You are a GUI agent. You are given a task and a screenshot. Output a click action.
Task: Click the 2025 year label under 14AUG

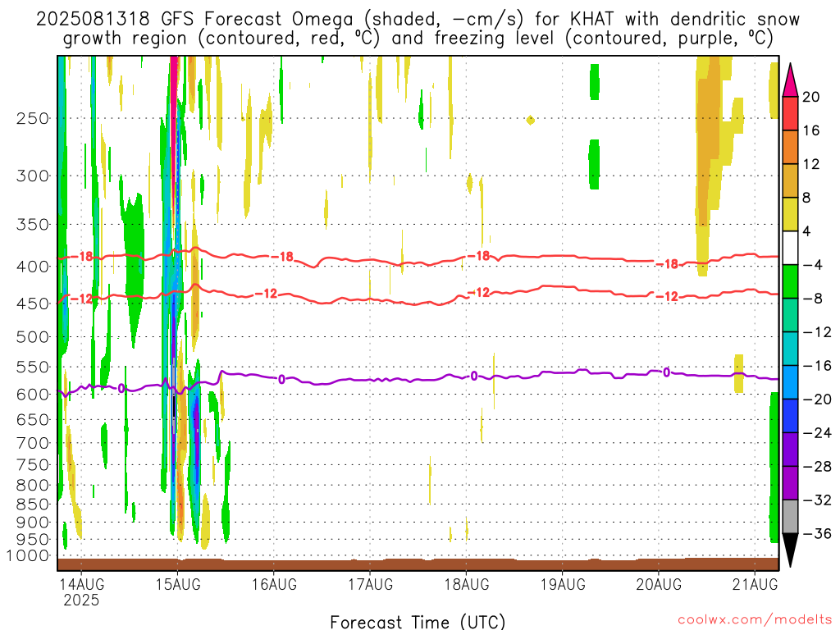pos(81,600)
